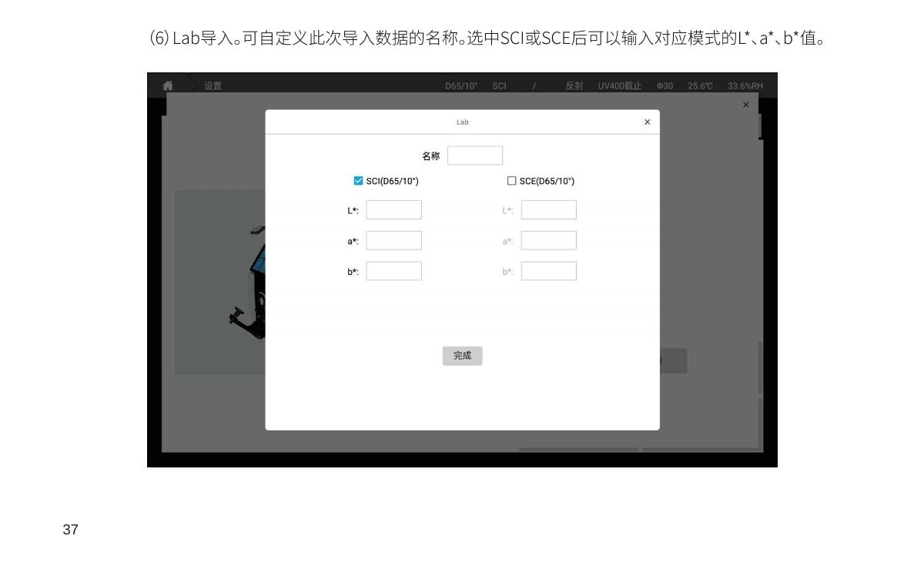This screenshot has width=924, height=576.
Task: Open the 设置 breadcrumb item
Action: [213, 85]
